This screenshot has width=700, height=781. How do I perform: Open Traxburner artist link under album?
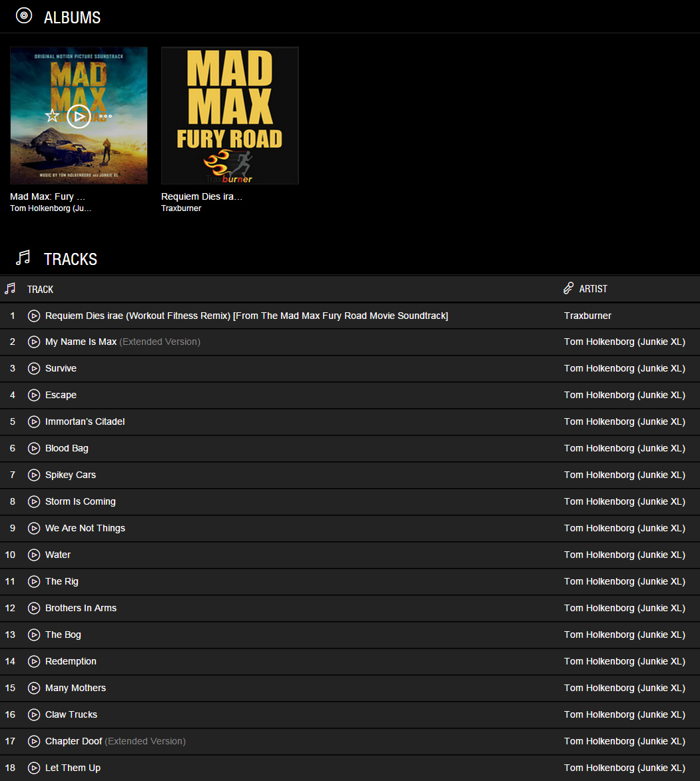181,208
